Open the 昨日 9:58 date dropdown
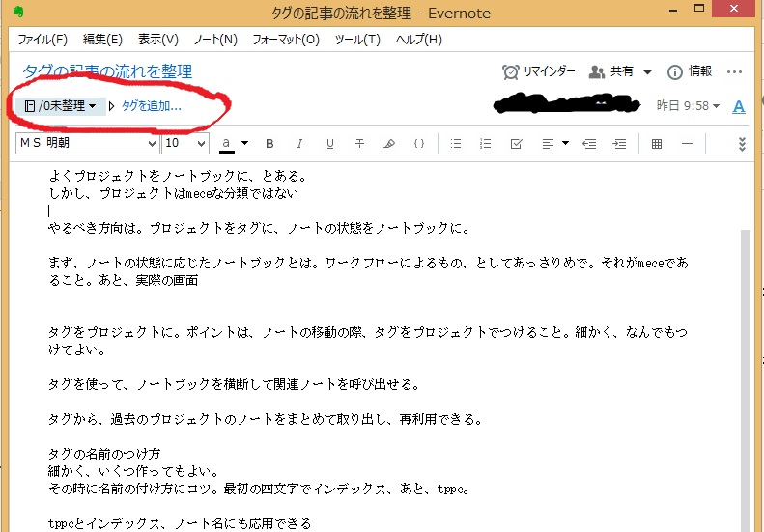 [x=688, y=105]
